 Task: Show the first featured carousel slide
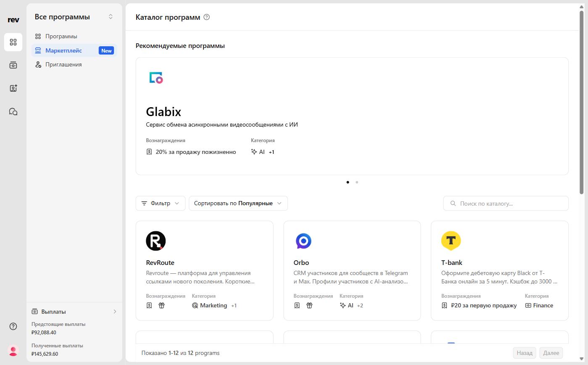coord(348,182)
